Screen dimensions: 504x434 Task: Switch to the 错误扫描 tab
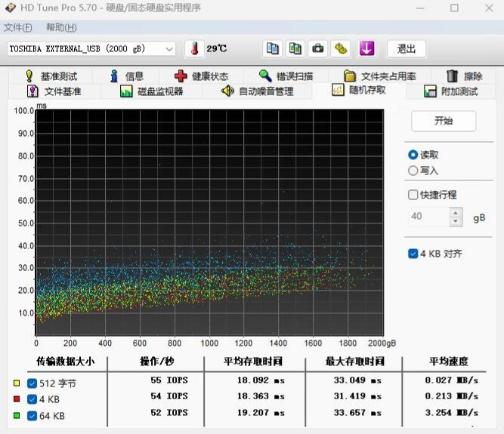coord(285,76)
